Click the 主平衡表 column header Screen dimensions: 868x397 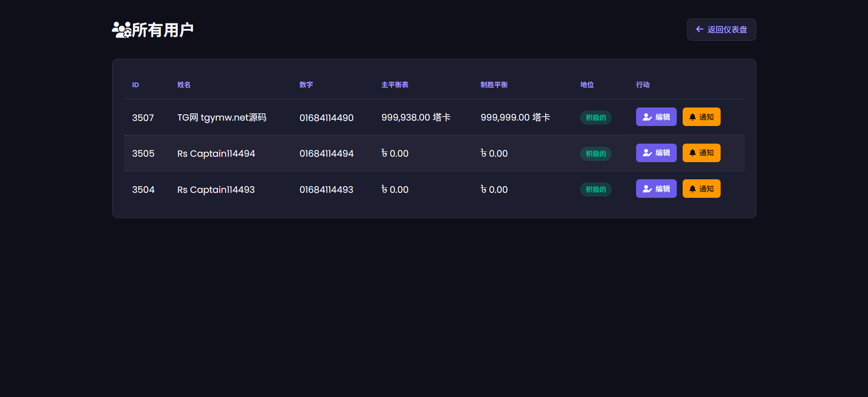pyautogui.click(x=394, y=85)
